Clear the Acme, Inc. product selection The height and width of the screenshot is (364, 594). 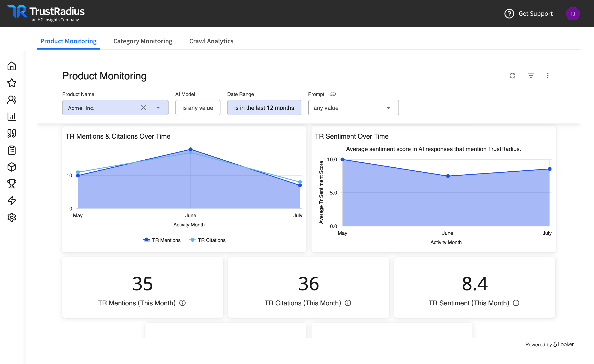pos(143,108)
